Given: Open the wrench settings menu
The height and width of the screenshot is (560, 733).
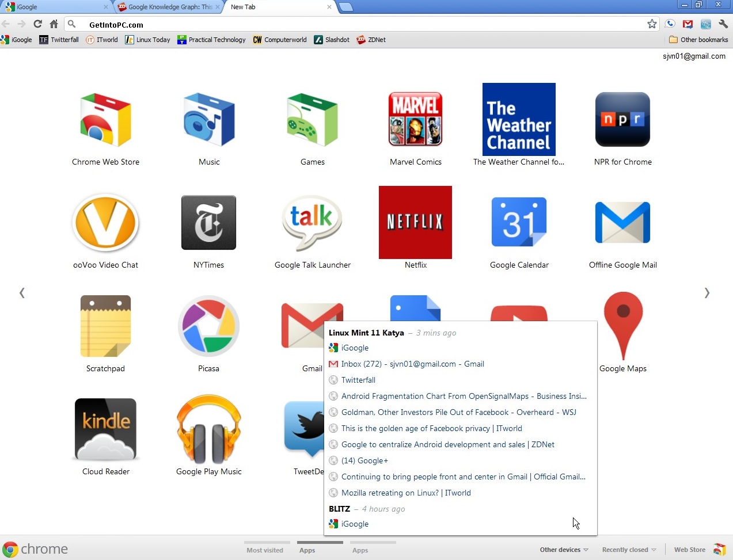Looking at the screenshot, I should click(x=723, y=24).
